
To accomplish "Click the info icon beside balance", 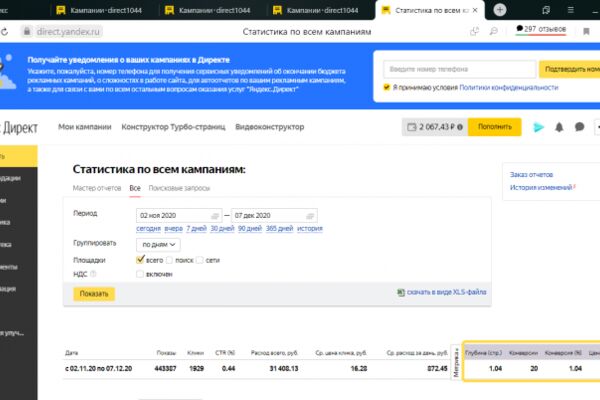I will click(x=460, y=127).
